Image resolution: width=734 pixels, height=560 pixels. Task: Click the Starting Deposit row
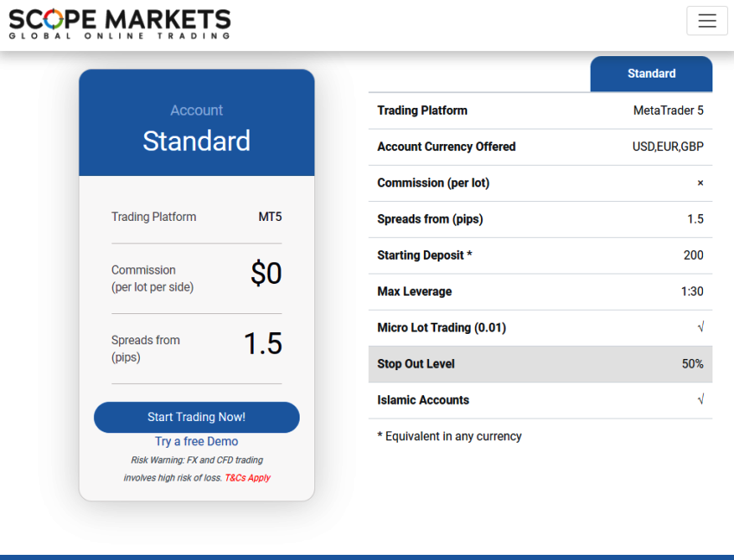[541, 255]
